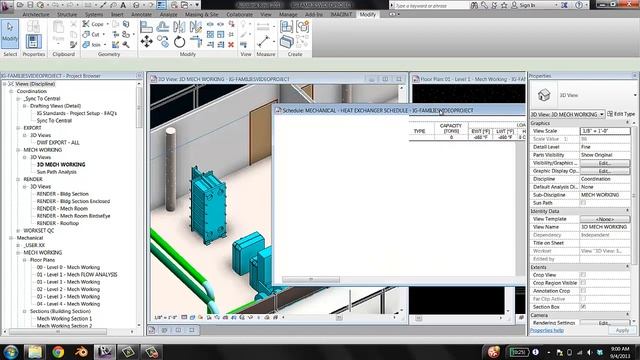Select the Mirror Draw Axis tool
This screenshot has height=360, width=640.
[x=196, y=27]
